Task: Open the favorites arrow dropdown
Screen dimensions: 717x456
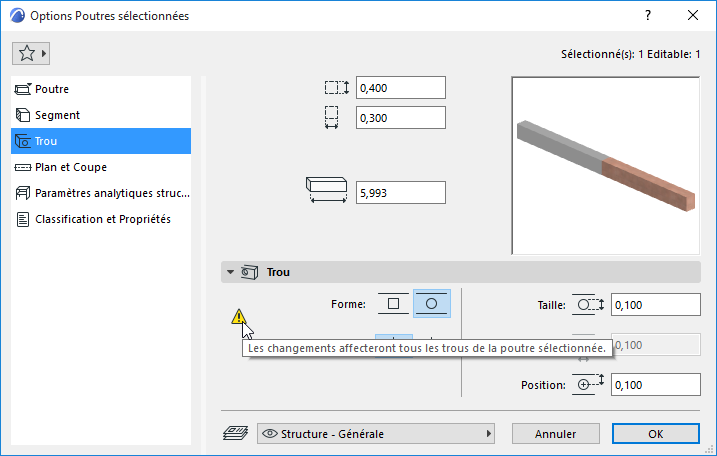Action: tap(44, 53)
